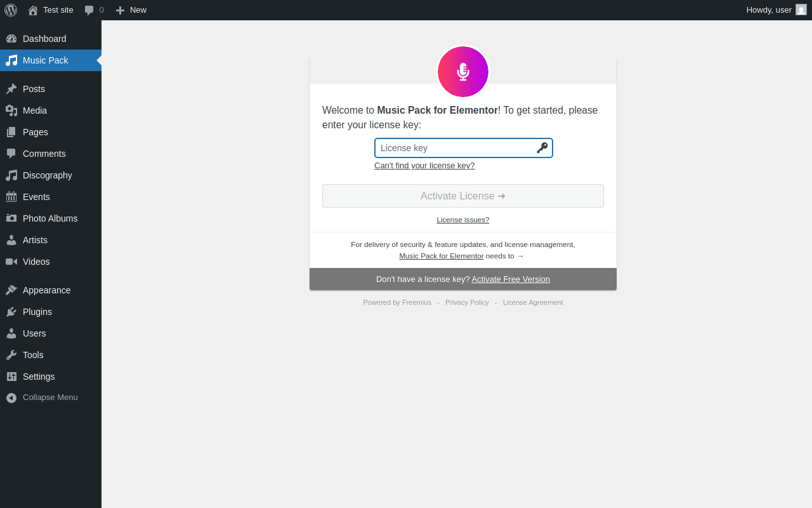Open the Videos menu item

coord(51,262)
